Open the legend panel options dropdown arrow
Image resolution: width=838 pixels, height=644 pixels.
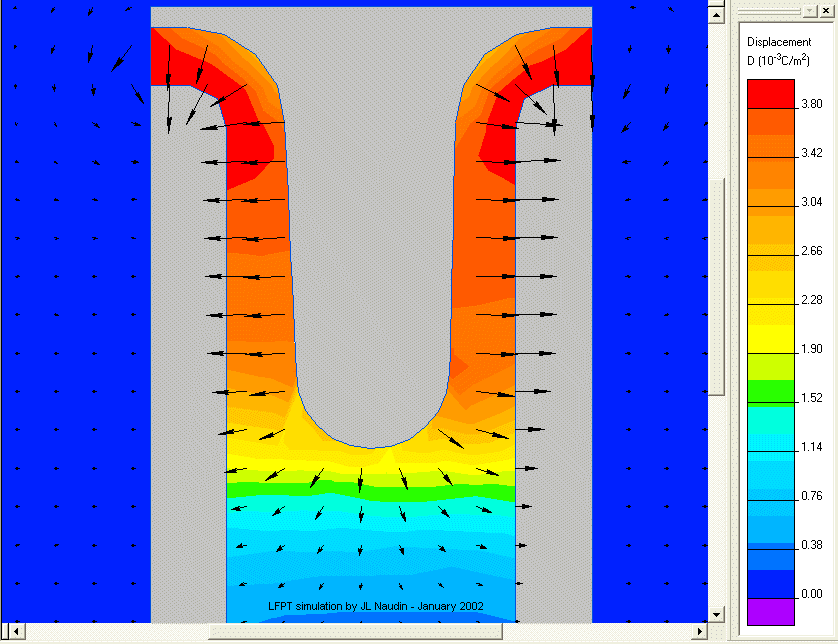pyautogui.click(x=809, y=11)
